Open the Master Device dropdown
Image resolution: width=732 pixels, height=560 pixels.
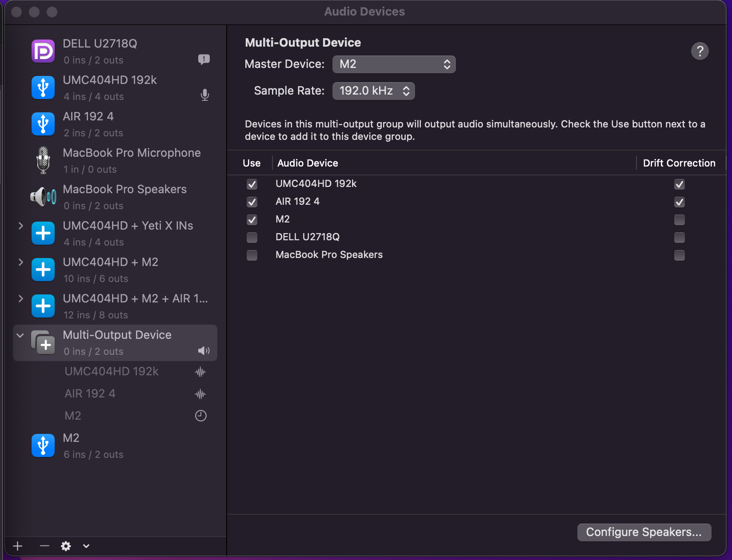[x=394, y=64]
